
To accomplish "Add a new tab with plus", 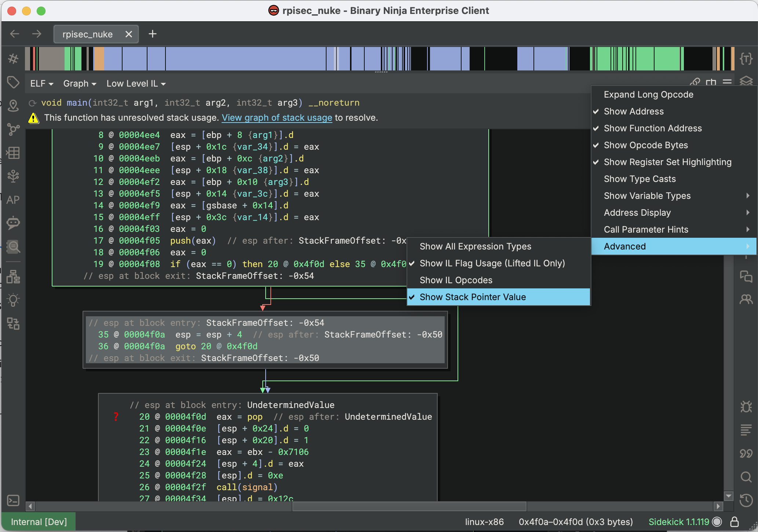I will [153, 34].
